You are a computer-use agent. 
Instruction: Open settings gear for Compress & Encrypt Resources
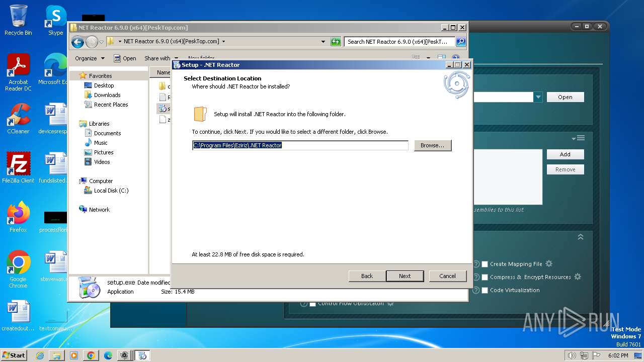pos(578,277)
